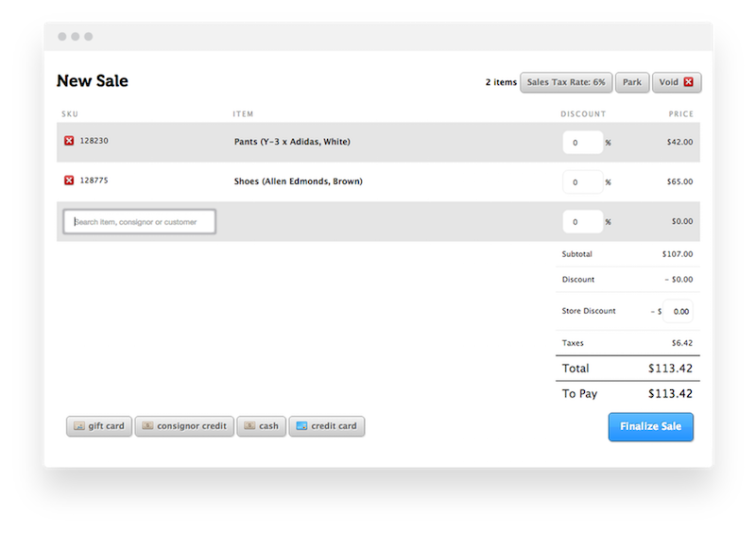756x533 pixels.
Task: Click item Pants (Y-3 x Adidas, White)
Action: tap(292, 142)
